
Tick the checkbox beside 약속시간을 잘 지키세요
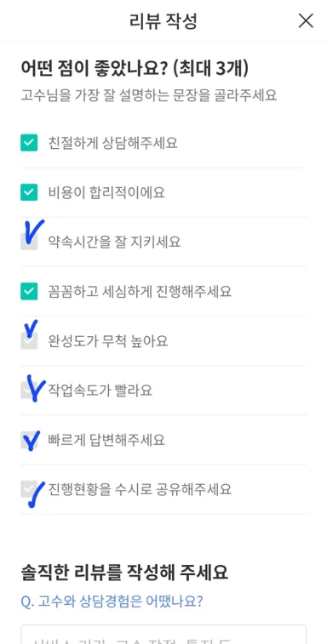coord(29,242)
